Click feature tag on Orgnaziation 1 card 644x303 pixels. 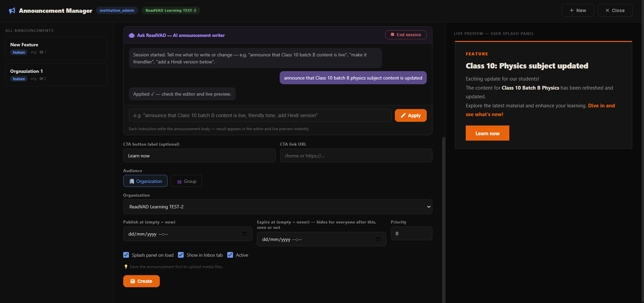(x=19, y=79)
